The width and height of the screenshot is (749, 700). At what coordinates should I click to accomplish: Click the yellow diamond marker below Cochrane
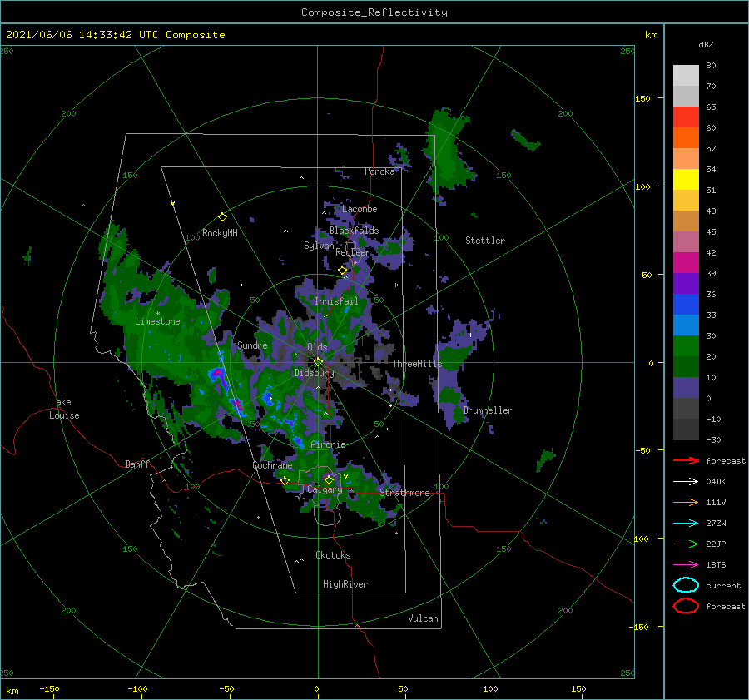coord(285,481)
